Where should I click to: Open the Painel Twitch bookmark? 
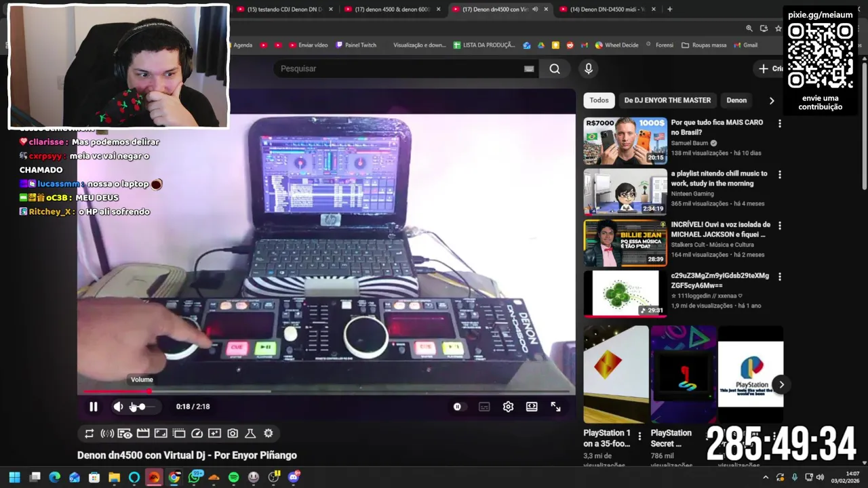click(356, 45)
